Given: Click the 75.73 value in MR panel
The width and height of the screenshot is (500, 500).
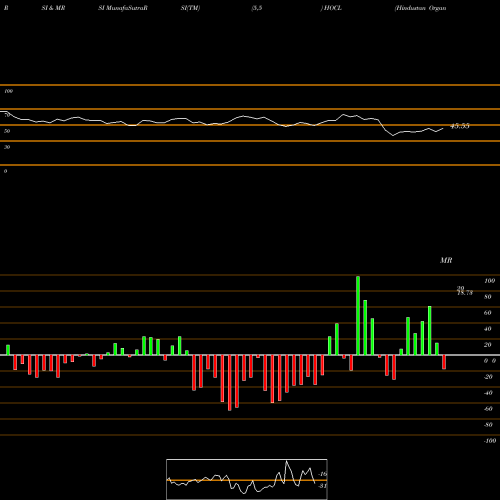Looking at the screenshot, I should tap(465, 293).
